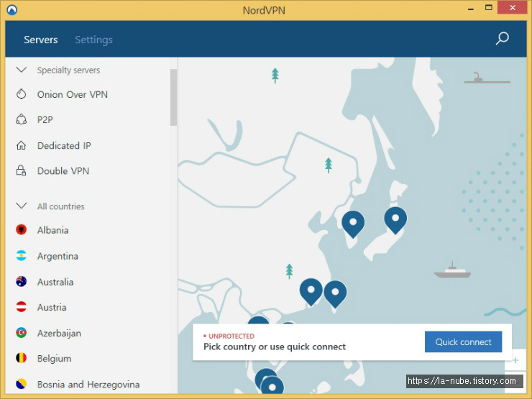This screenshot has width=532, height=399.
Task: Click the Austria flag icon
Action: (x=21, y=307)
